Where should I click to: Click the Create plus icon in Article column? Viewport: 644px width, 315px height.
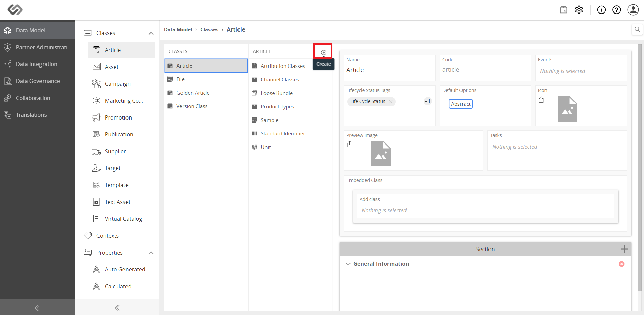pyautogui.click(x=324, y=52)
